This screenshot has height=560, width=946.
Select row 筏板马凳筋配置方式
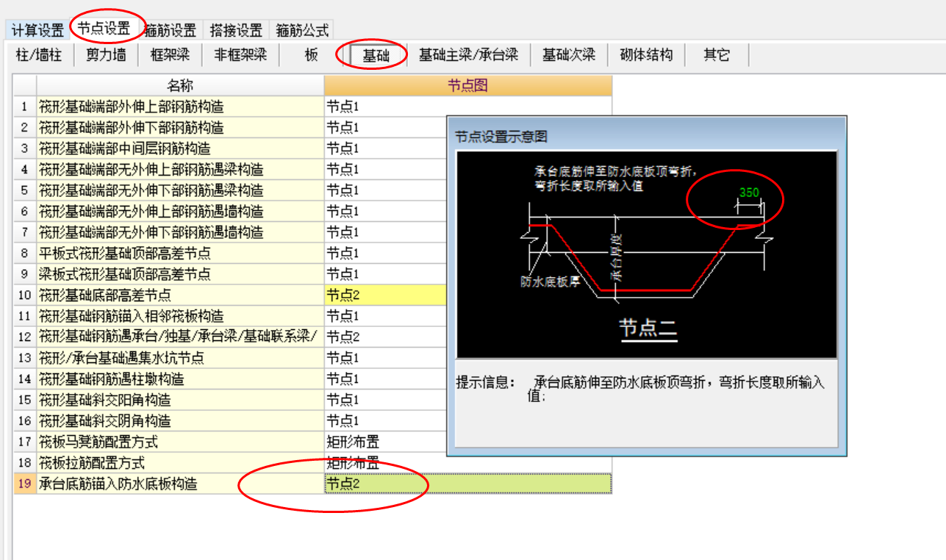(180, 442)
